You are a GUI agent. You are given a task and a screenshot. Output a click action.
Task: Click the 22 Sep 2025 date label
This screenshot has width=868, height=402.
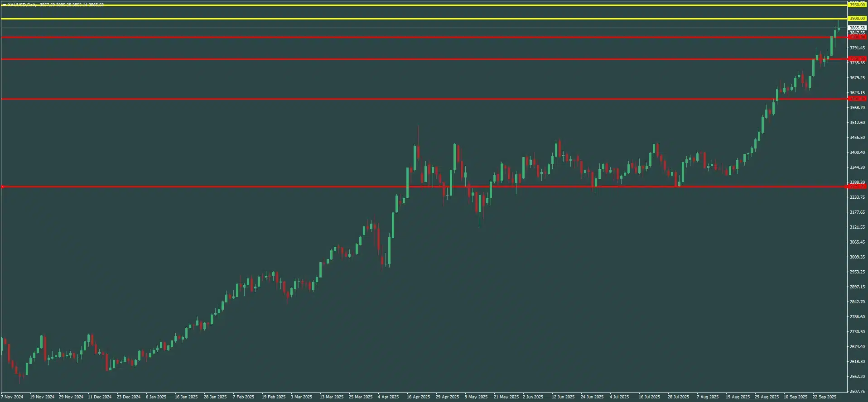(x=824, y=397)
